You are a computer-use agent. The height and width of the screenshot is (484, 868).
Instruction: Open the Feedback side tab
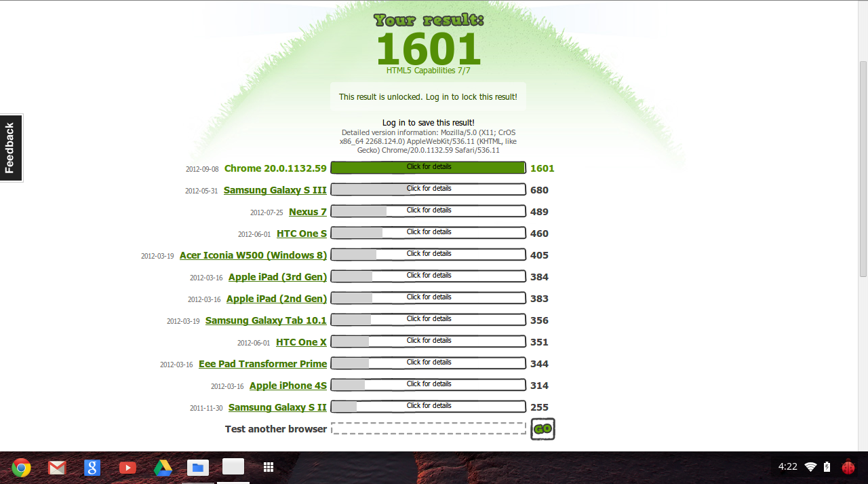click(11, 147)
